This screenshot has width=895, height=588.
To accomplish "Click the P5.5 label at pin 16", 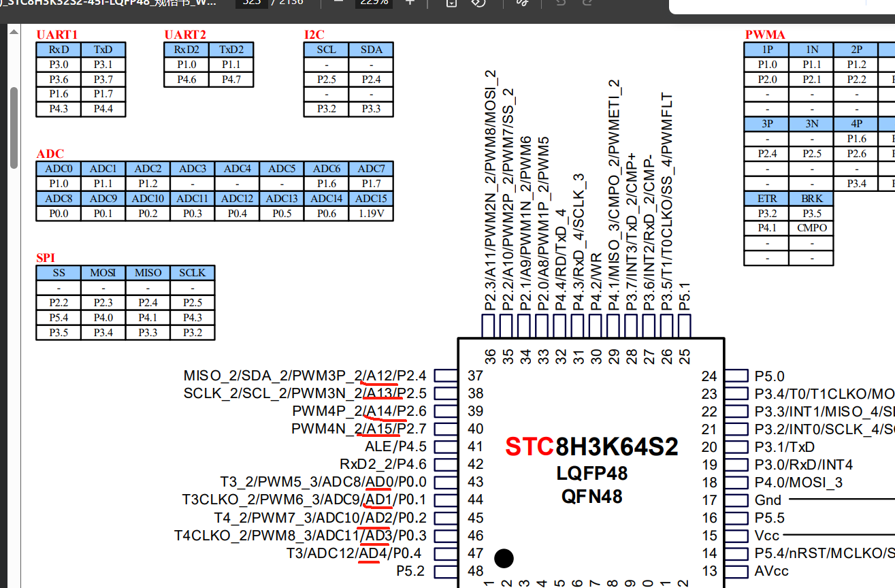I will pyautogui.click(x=770, y=518).
